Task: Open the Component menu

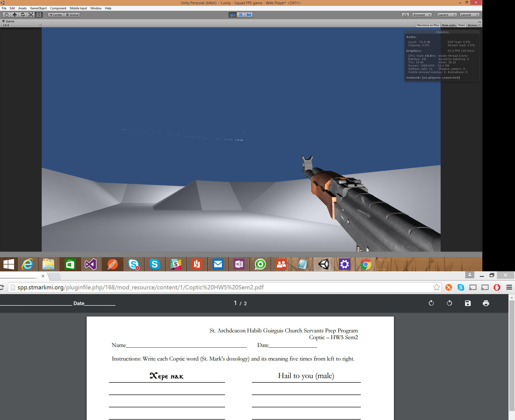Action: 58,8
